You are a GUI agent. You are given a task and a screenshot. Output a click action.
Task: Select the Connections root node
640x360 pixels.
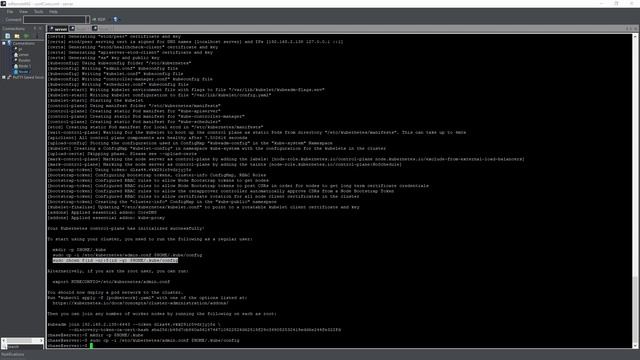(23, 43)
